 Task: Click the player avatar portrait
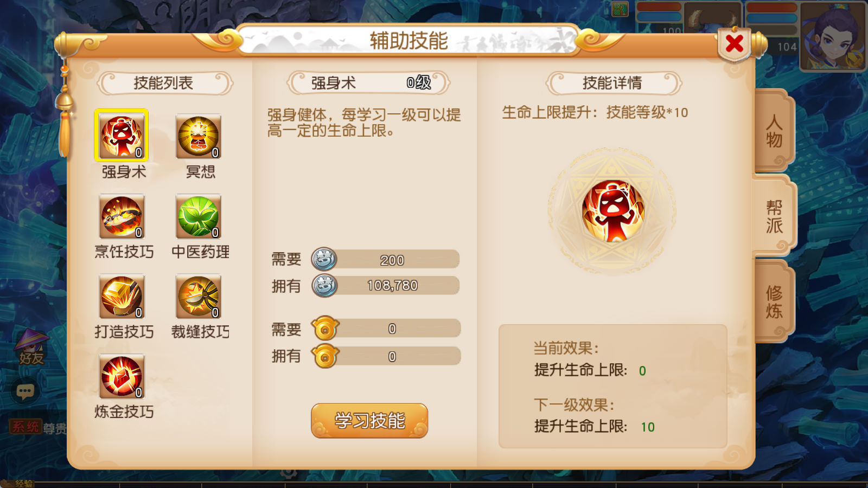pos(833,36)
